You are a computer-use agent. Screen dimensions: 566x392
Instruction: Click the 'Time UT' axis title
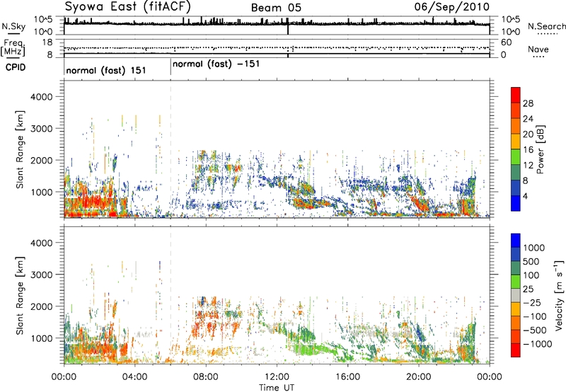pos(277,388)
